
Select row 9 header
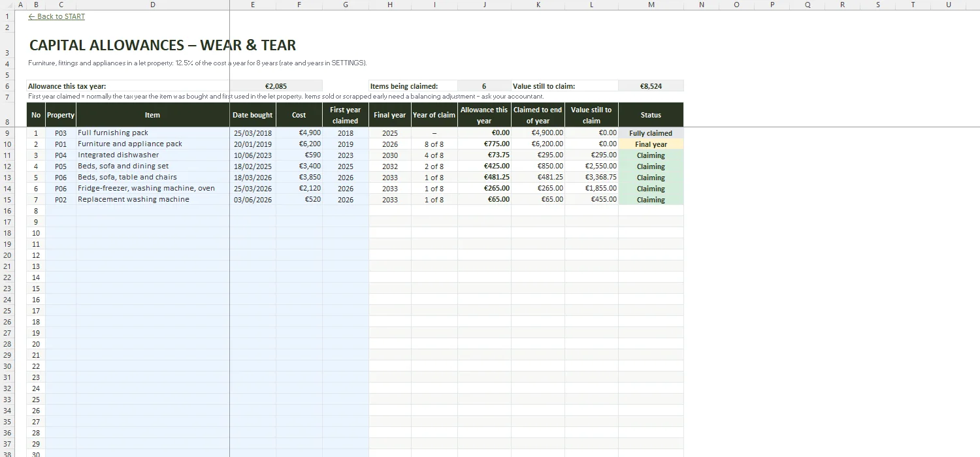7,133
